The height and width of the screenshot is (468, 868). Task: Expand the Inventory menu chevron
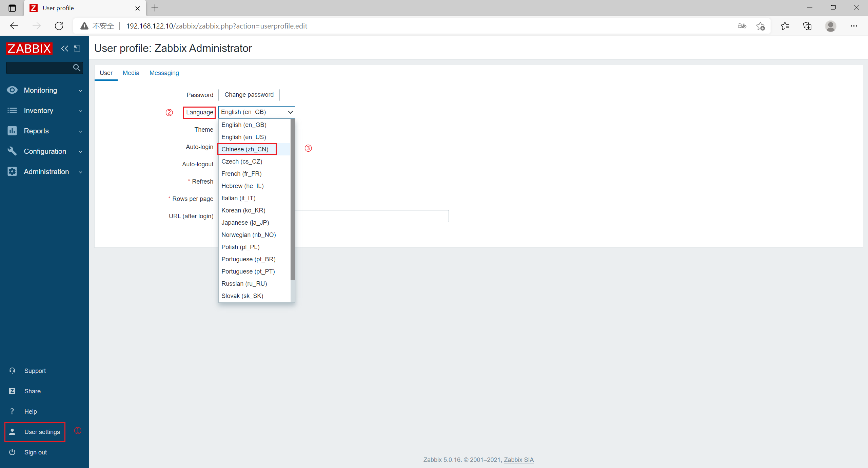point(80,111)
